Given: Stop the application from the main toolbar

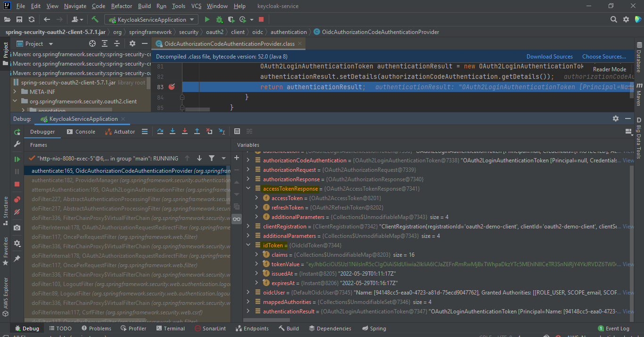Looking at the screenshot, I should click(261, 19).
